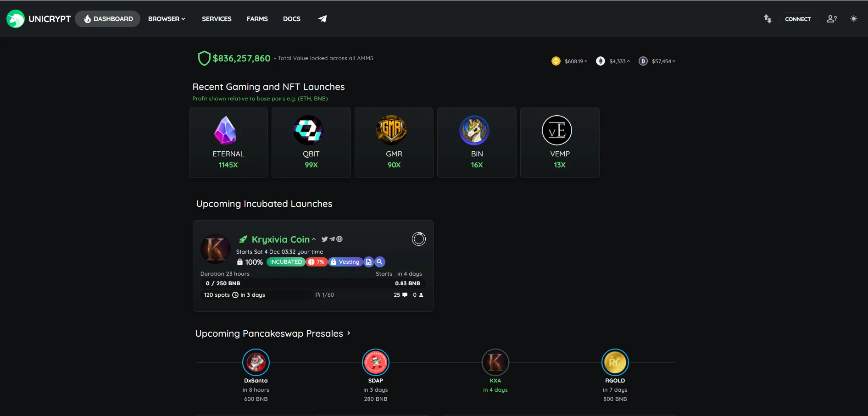Connect your wallet with the Connect button
The width and height of the screenshot is (868, 416).
[798, 19]
